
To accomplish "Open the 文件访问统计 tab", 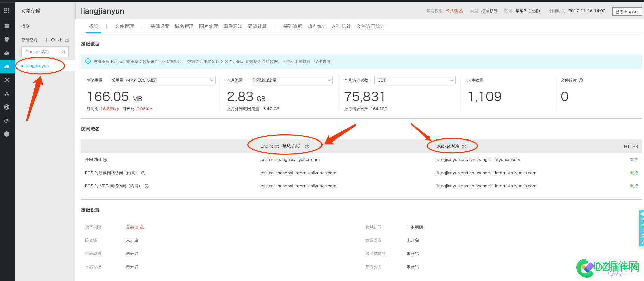I will click(x=371, y=26).
